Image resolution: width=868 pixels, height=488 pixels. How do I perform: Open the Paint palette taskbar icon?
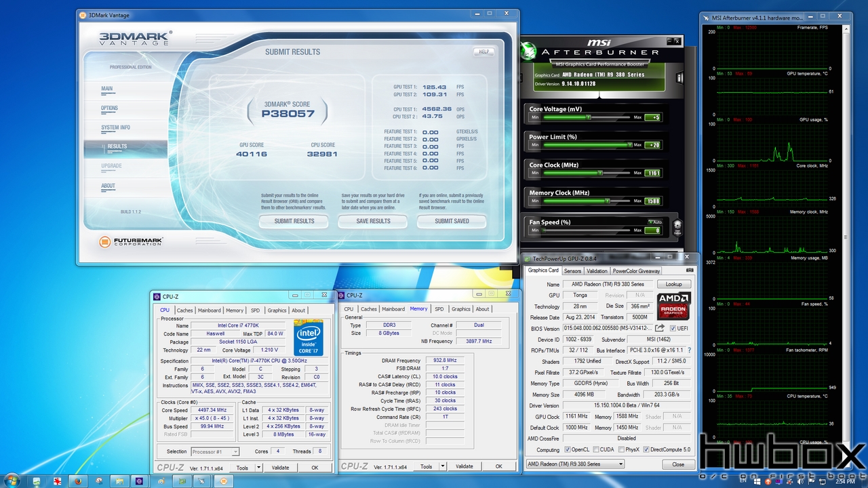point(161,481)
